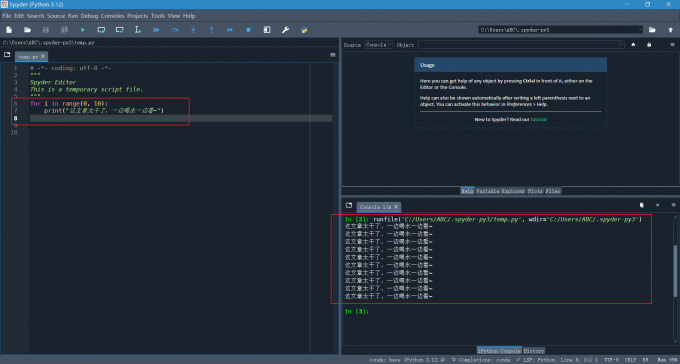Image resolution: width=680 pixels, height=364 pixels.
Task: Open the Search menu
Action: pos(36,16)
